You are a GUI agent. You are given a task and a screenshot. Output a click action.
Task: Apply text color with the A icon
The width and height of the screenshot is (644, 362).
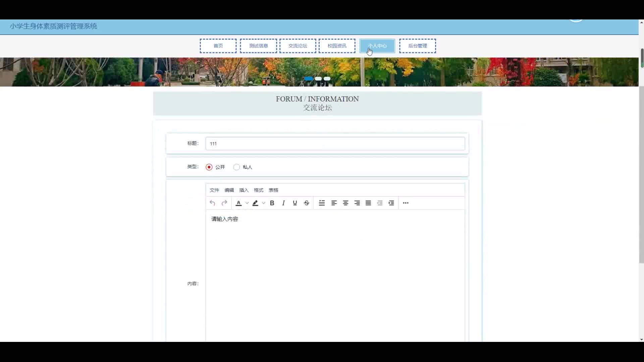(x=238, y=203)
